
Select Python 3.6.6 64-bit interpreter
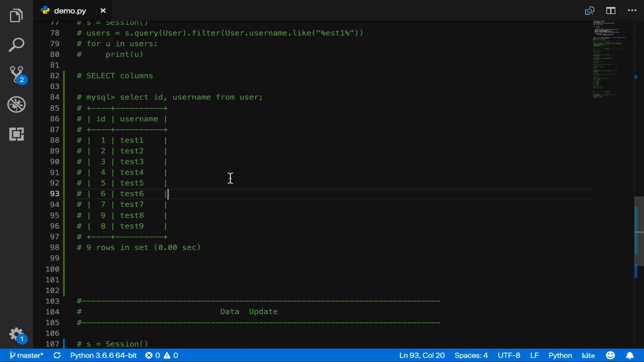103,355
